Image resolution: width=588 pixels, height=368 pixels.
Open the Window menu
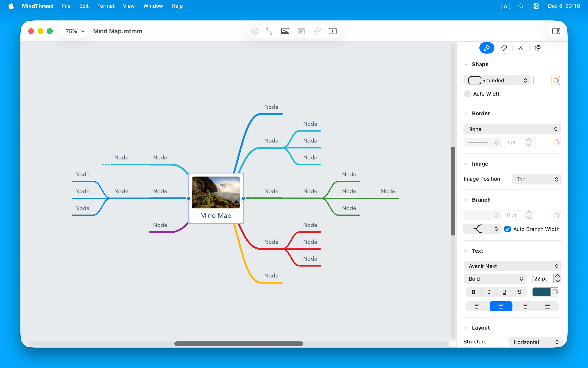click(x=153, y=6)
